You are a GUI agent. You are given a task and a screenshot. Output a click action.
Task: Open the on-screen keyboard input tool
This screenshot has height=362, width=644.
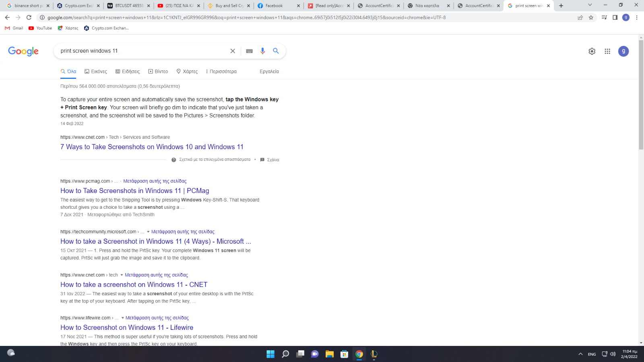click(x=249, y=51)
